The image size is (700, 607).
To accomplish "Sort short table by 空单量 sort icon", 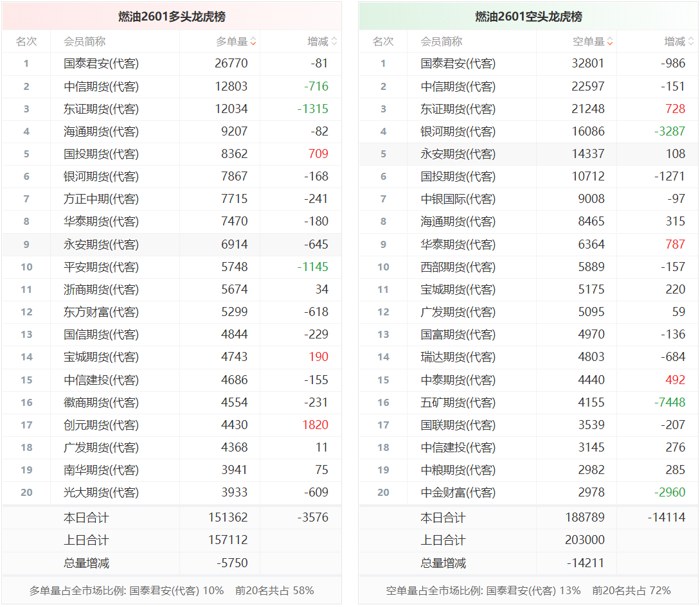I will coord(610,42).
